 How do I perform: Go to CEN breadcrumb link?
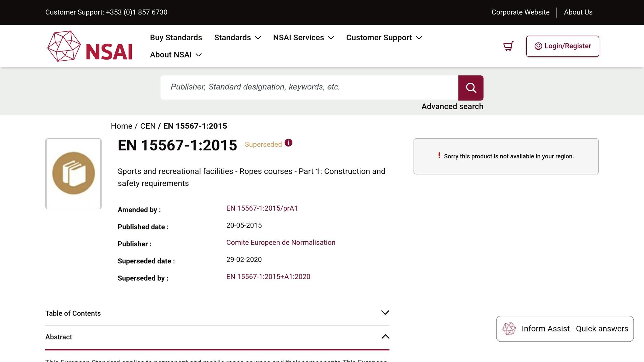148,126
